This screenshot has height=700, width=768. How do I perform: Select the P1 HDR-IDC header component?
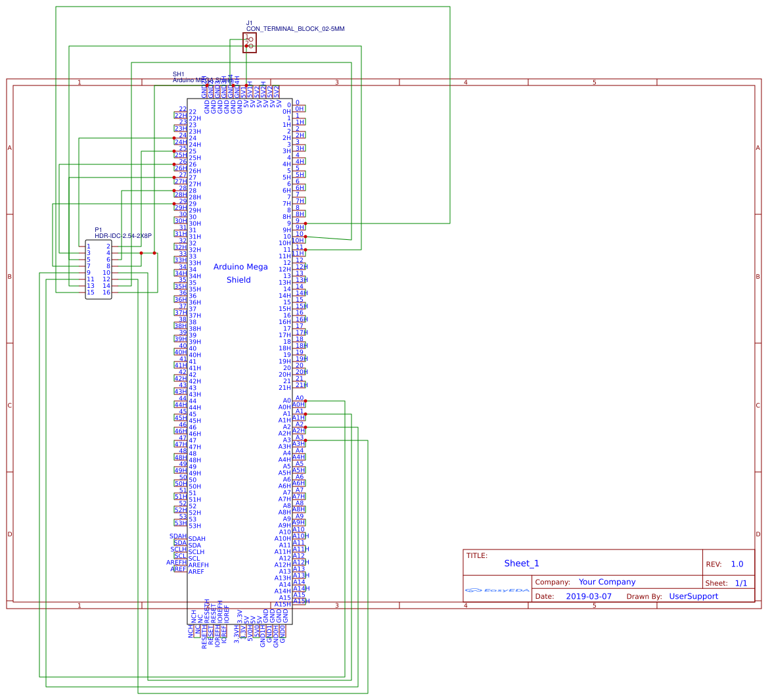[99, 269]
